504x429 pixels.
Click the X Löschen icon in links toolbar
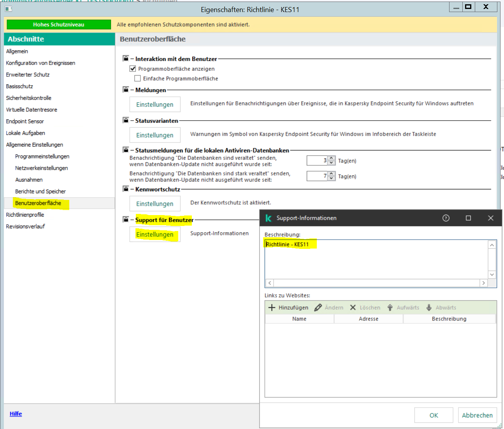pyautogui.click(x=353, y=308)
